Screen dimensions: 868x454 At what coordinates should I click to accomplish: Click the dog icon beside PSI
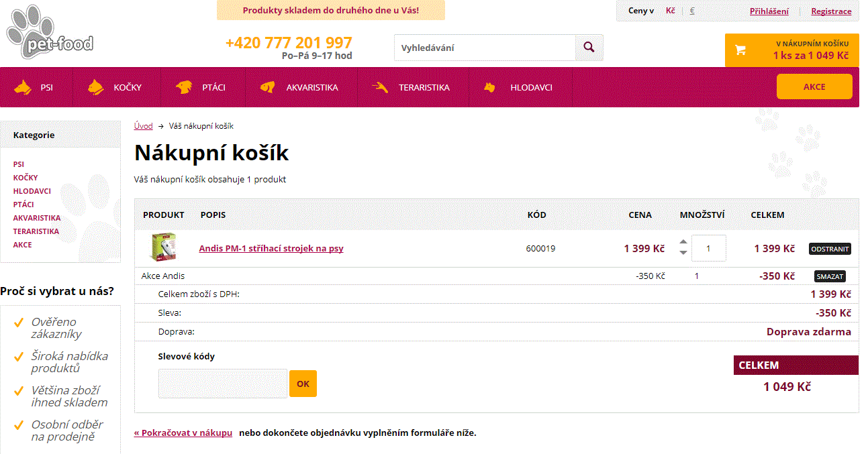click(23, 87)
